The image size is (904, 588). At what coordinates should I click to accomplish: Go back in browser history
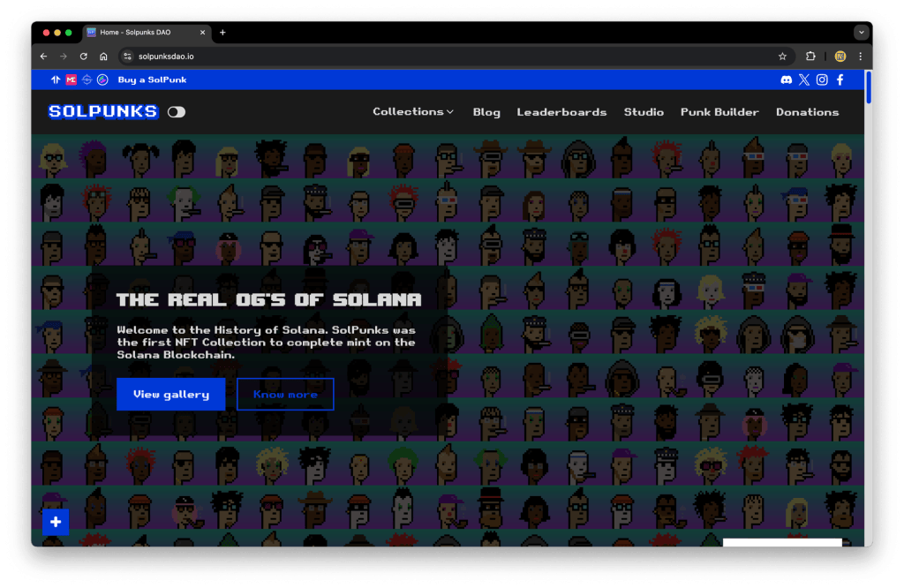pyautogui.click(x=44, y=56)
